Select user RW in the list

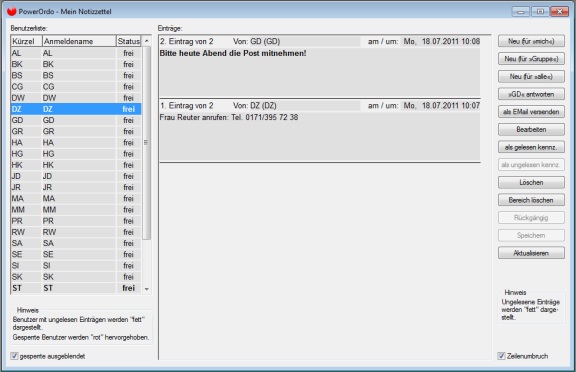[76, 232]
